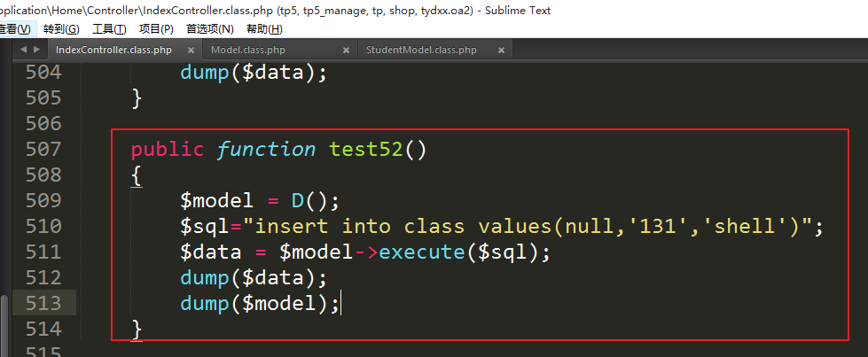The image size is (868, 357).
Task: Switch to the StudentModel.class.php tab
Action: pyautogui.click(x=421, y=50)
